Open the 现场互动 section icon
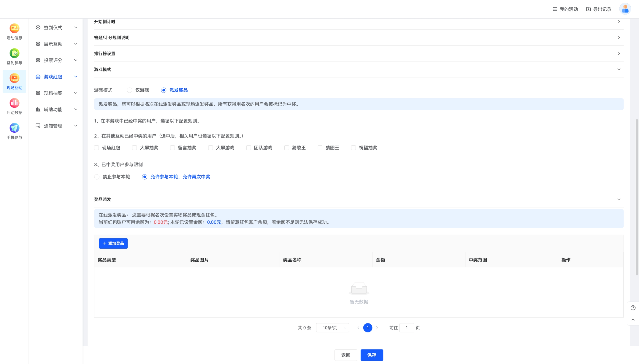639x364 pixels. pos(14,78)
